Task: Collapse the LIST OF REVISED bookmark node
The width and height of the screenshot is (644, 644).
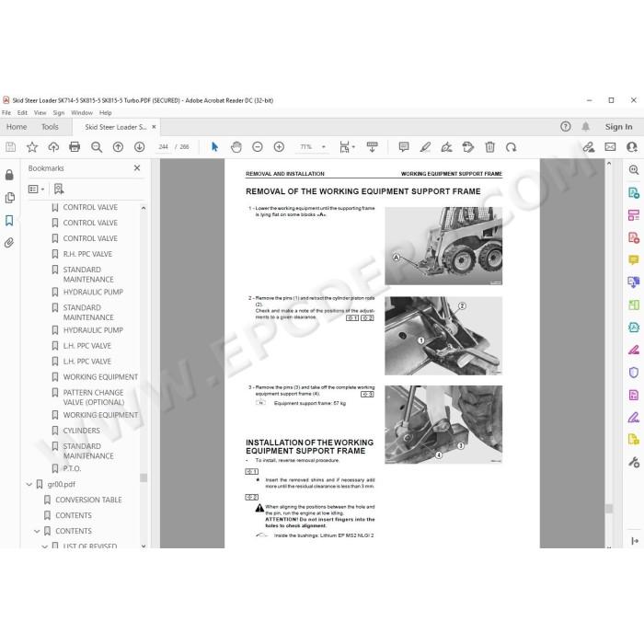Action: pos(45,546)
